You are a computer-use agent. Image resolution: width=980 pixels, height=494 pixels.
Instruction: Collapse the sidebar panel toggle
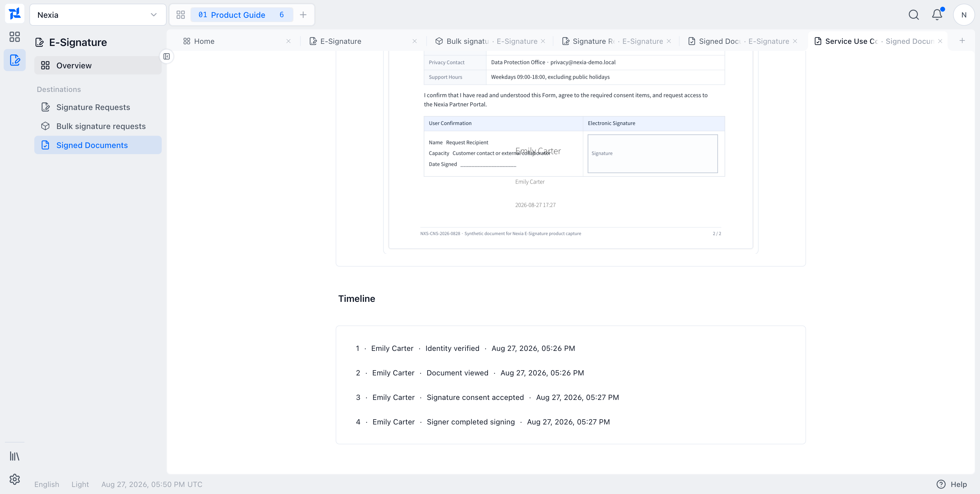[167, 56]
